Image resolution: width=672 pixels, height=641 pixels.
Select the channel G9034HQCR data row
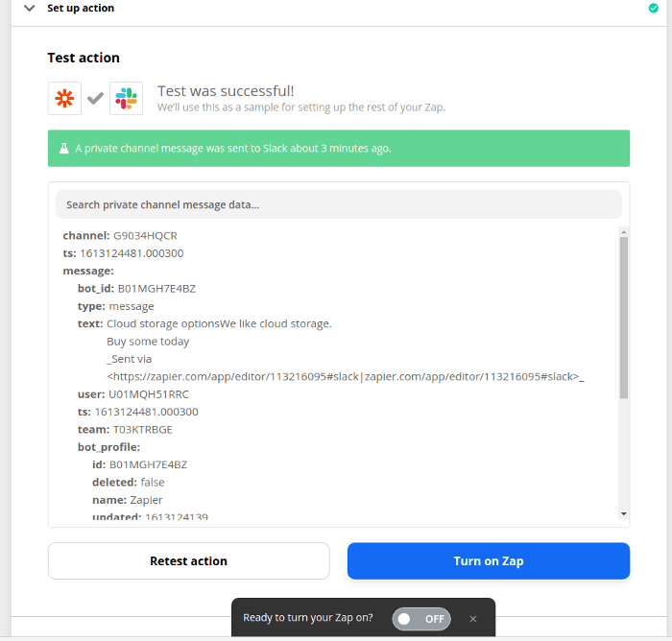click(x=120, y=236)
